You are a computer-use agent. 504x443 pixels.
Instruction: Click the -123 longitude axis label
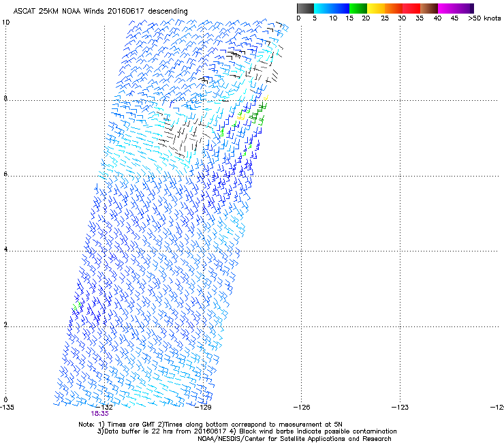[x=400, y=408]
